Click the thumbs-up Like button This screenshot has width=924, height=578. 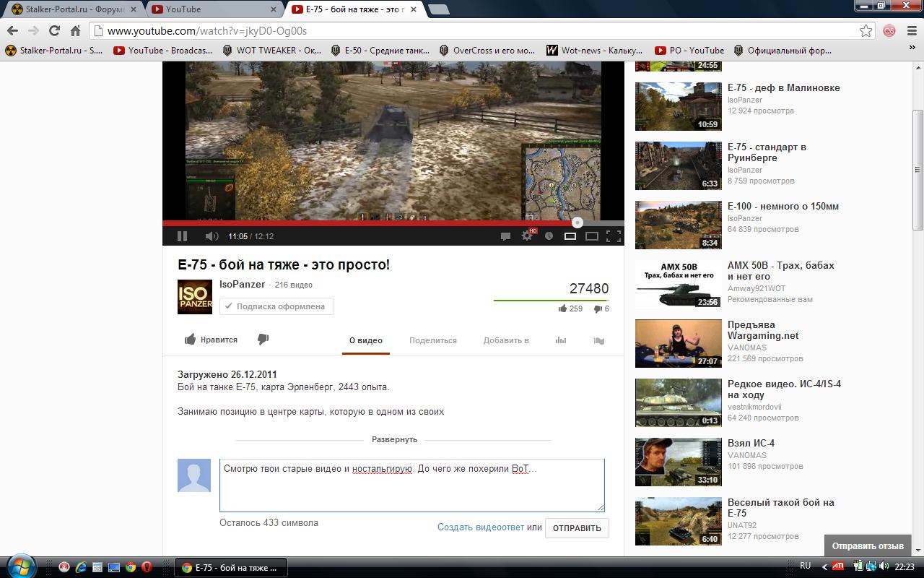(211, 340)
